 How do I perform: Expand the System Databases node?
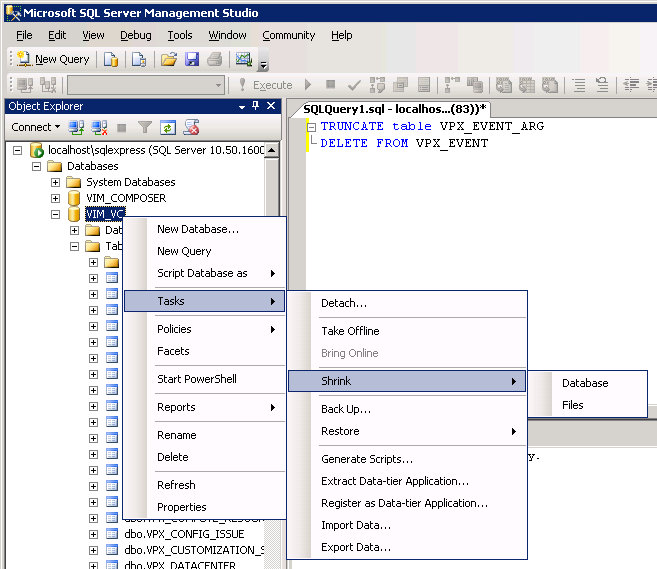pyautogui.click(x=55, y=182)
